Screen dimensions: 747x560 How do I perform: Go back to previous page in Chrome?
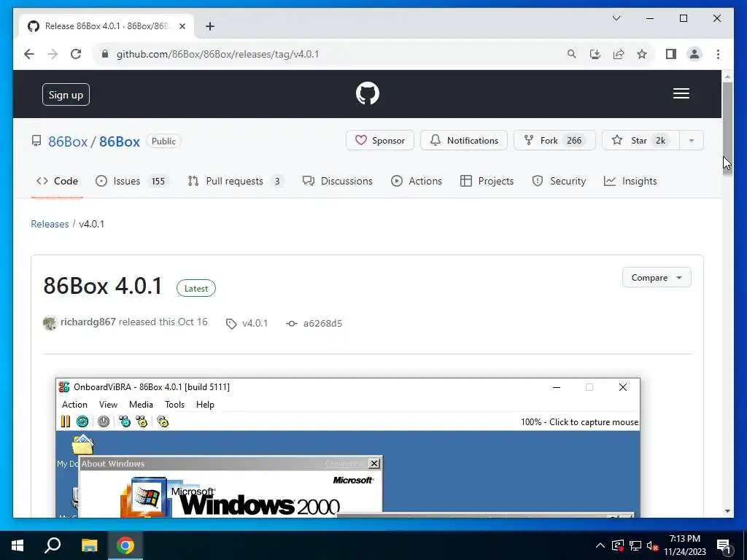[x=29, y=54]
